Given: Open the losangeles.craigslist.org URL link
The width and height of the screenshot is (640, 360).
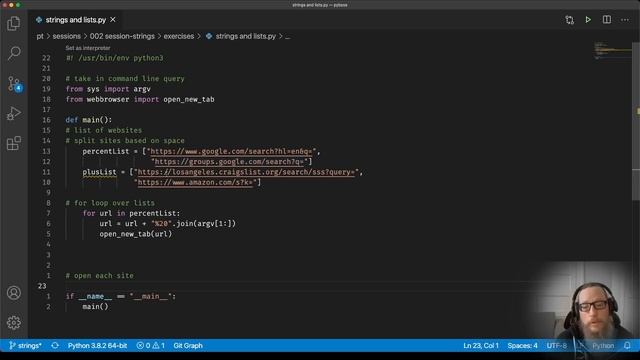Looking at the screenshot, I should point(246,172).
